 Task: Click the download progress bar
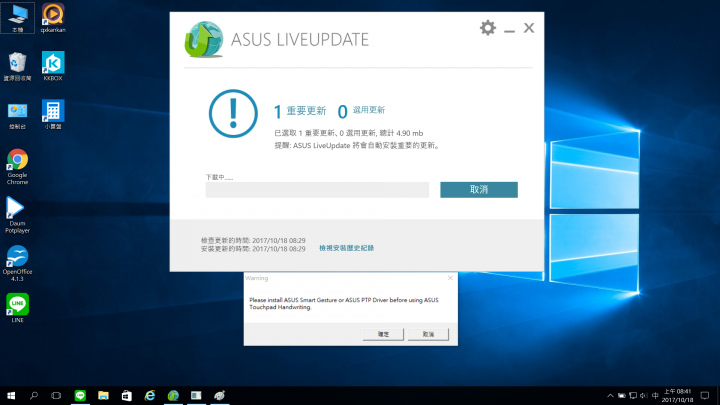(x=317, y=190)
